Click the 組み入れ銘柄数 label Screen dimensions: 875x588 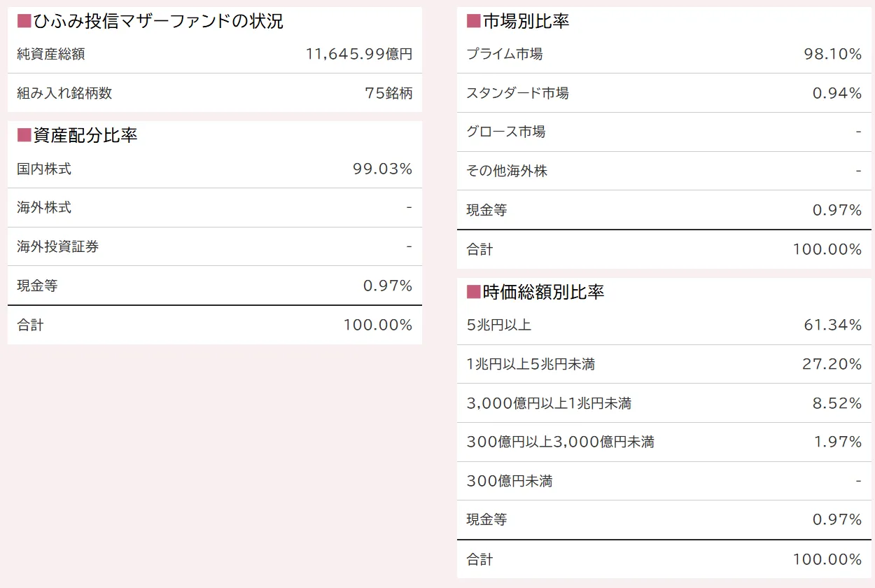tap(64, 93)
